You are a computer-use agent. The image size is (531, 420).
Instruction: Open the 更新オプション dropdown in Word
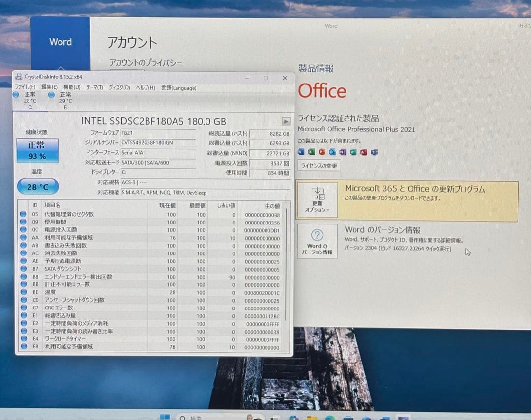coord(317,199)
